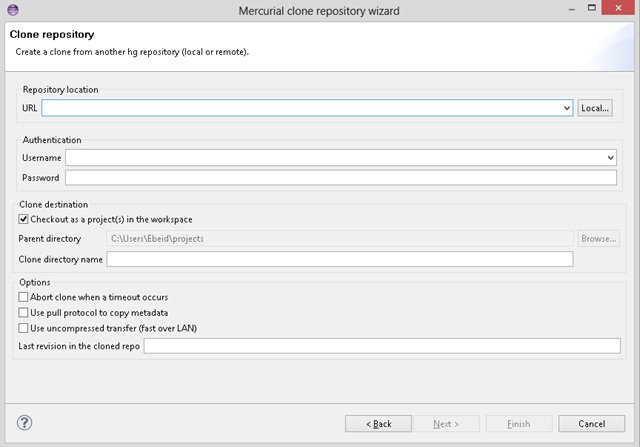Click the help question mark icon
This screenshot has height=447, width=640.
pyautogui.click(x=25, y=423)
